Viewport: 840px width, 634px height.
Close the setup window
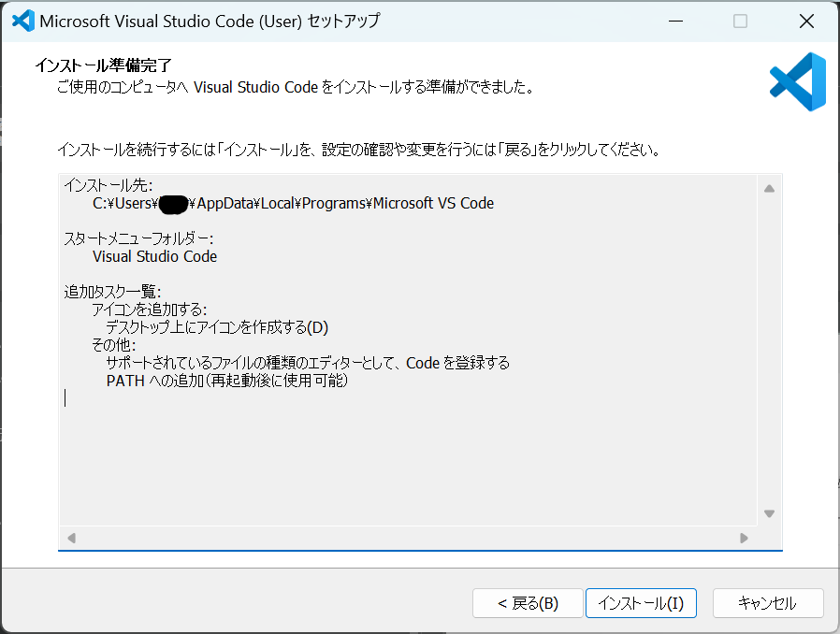click(806, 21)
